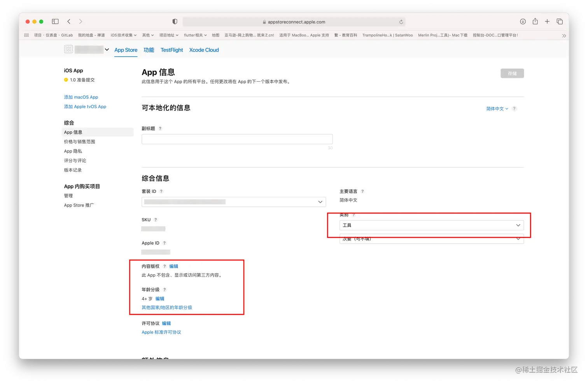Open 管理 under App 内购买项目
The width and height of the screenshot is (588, 384).
coord(68,196)
